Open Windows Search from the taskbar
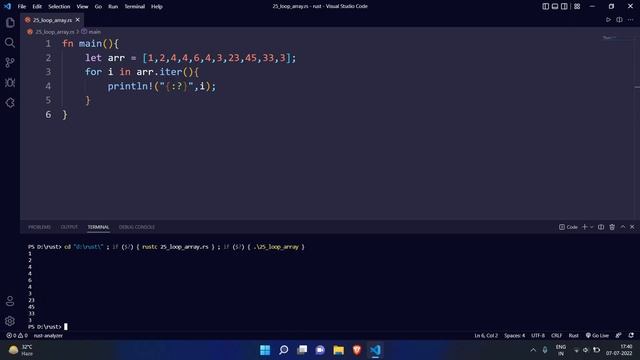Viewport: 640px width, 360px height. coord(283,350)
